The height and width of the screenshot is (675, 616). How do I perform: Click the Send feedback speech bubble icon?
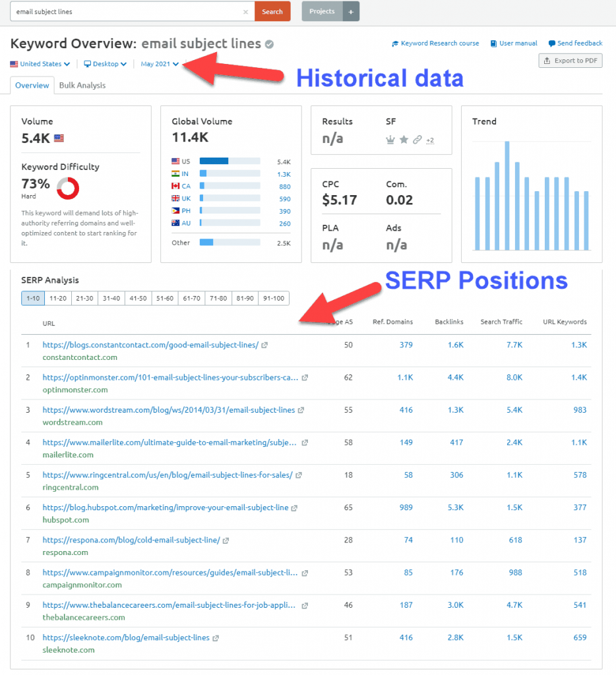(551, 44)
